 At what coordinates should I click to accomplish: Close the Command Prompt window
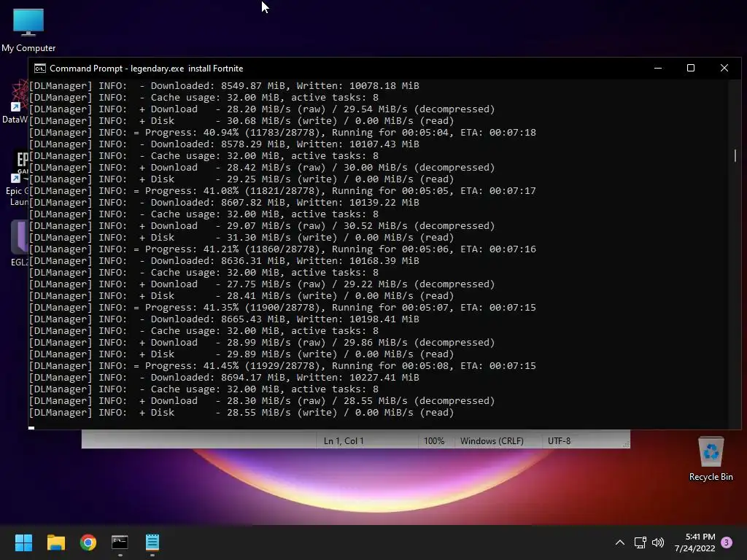click(x=724, y=68)
